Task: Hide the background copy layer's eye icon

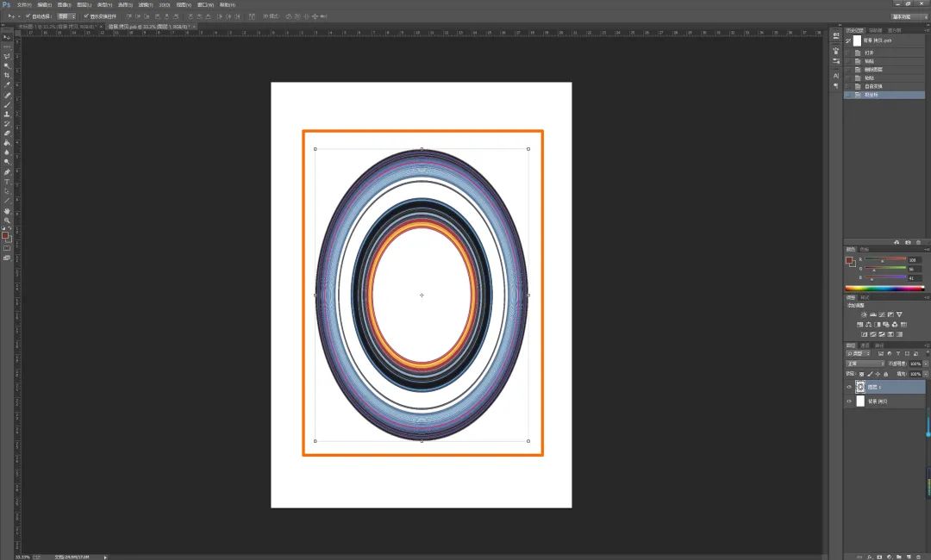Action: click(x=849, y=401)
